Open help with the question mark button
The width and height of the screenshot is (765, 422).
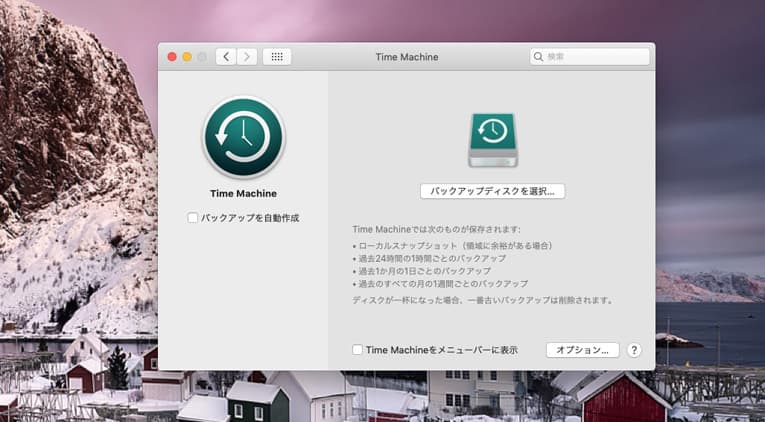[634, 350]
